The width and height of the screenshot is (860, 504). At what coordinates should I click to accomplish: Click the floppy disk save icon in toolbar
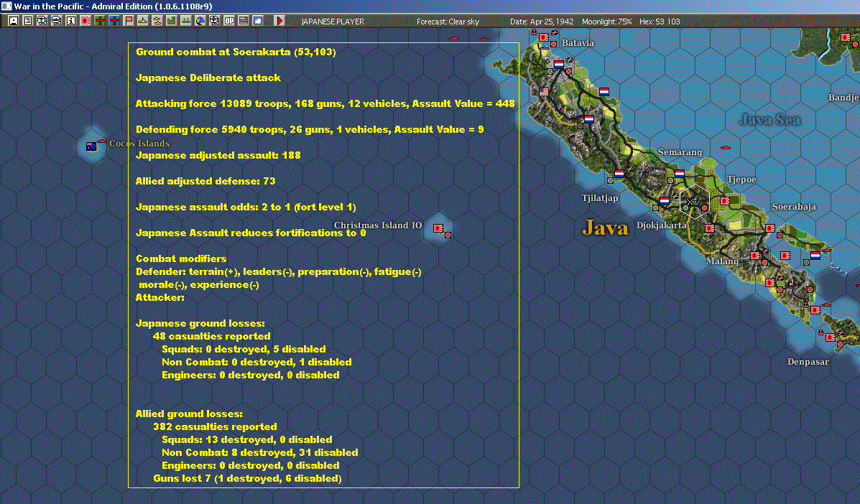tap(14, 21)
